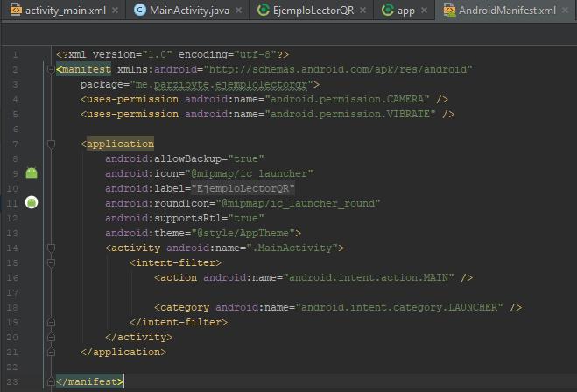Click the EjemploLectorQR Gradle tab icon
The image size is (577, 392).
click(264, 10)
